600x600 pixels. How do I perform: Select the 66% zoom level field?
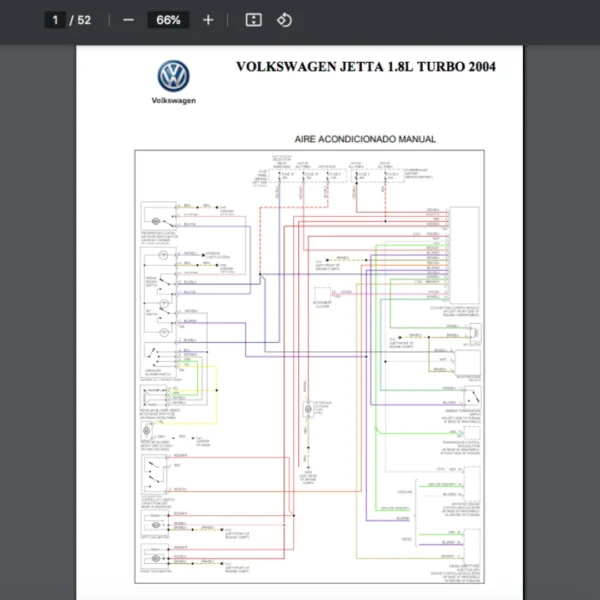click(x=168, y=20)
